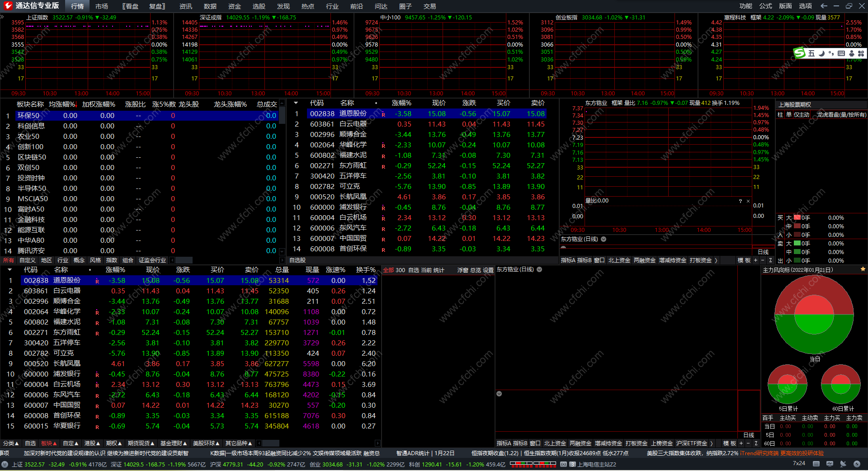Click 设置 button above side panel

click(488, 270)
